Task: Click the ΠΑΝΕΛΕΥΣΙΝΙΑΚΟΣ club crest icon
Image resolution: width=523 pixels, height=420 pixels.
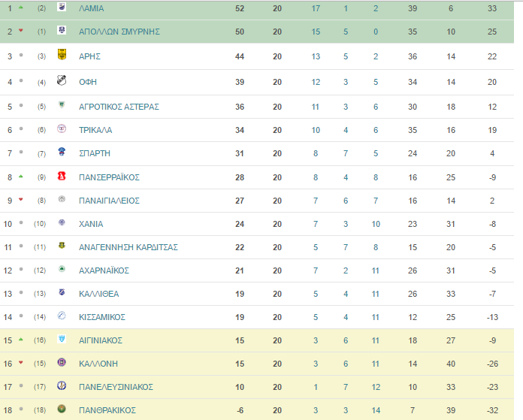Action: point(62,385)
